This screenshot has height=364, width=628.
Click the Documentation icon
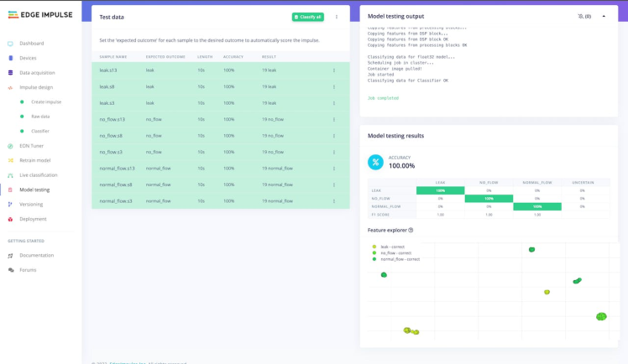(x=10, y=255)
